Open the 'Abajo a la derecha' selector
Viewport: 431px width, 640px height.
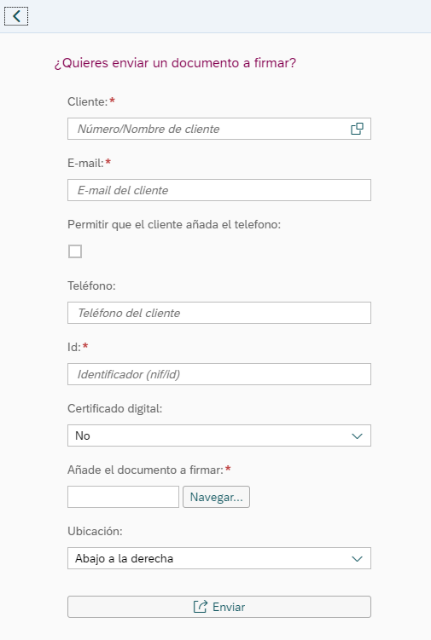(x=219, y=558)
